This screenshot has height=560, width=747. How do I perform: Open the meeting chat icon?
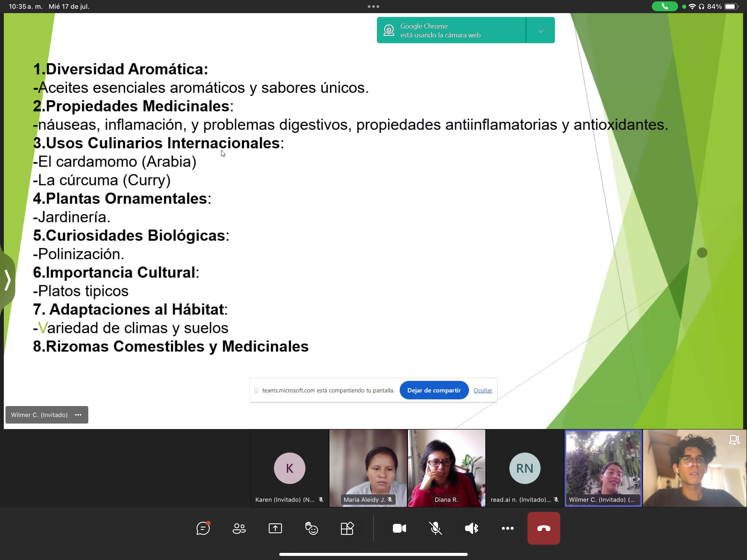(x=203, y=528)
